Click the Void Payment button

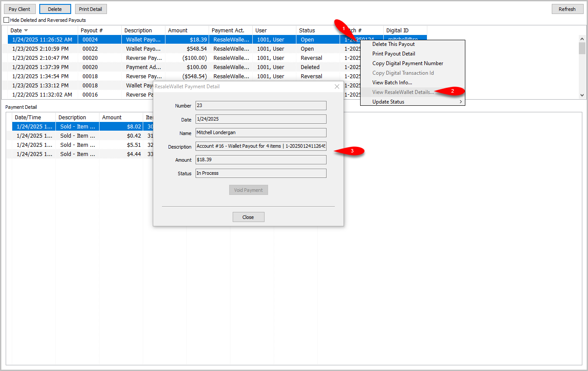tap(248, 190)
